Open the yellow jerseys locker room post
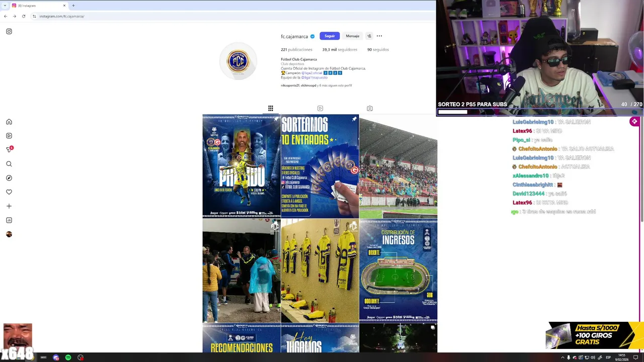Screen dimensions: 644x362 click(320, 270)
